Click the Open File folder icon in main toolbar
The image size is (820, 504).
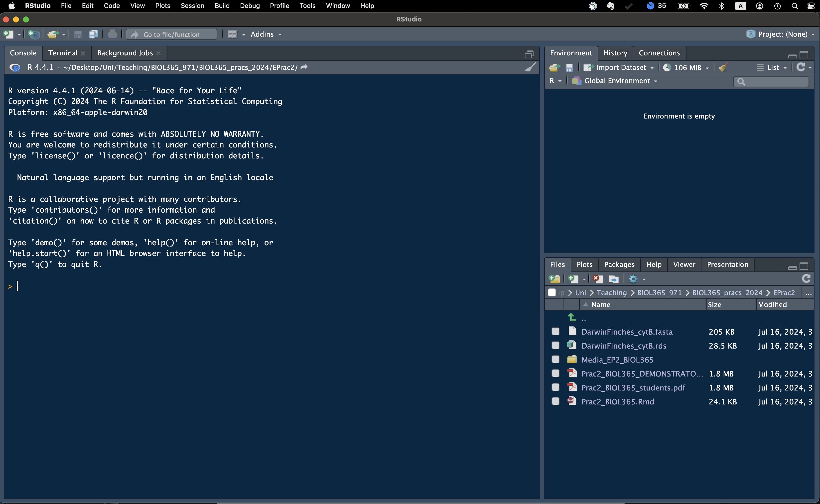(53, 34)
